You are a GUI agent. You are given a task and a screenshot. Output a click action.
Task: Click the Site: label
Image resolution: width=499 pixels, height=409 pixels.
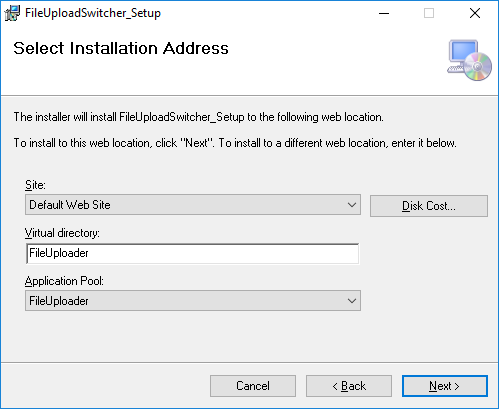pos(35,185)
